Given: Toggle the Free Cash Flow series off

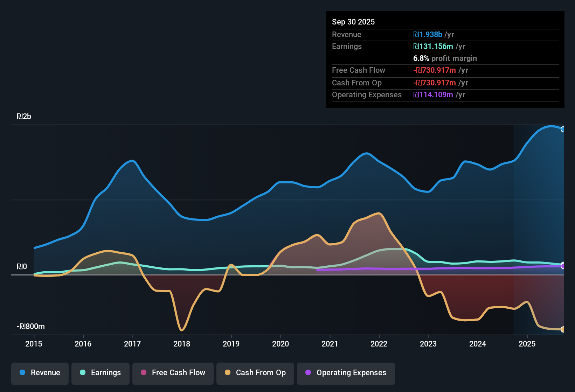Looking at the screenshot, I should pyautogui.click(x=173, y=373).
